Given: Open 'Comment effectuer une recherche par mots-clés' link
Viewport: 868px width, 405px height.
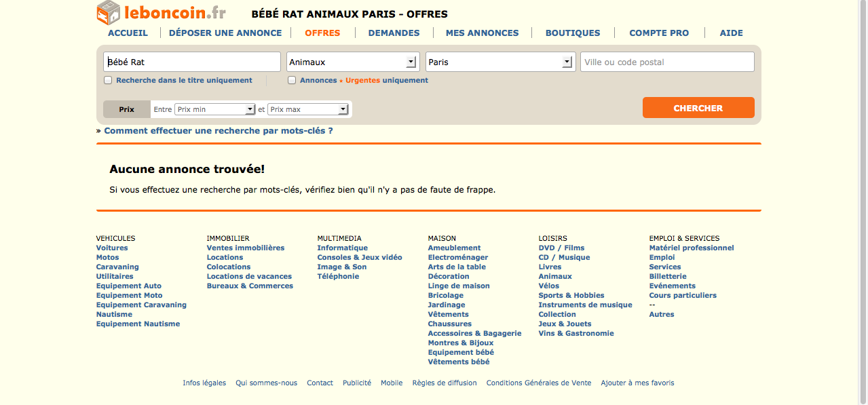Looking at the screenshot, I should 218,131.
